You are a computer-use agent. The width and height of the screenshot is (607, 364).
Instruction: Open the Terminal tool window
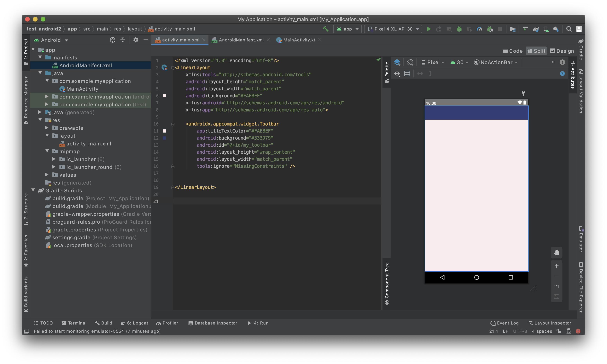point(74,323)
